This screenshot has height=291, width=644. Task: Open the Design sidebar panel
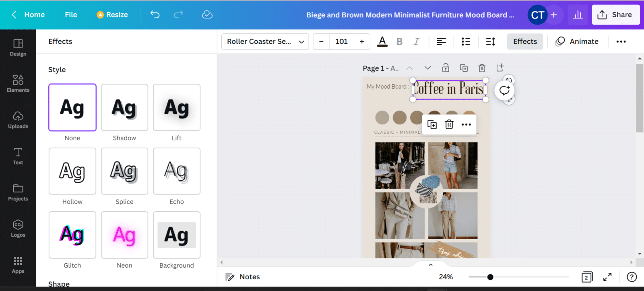pos(18,47)
